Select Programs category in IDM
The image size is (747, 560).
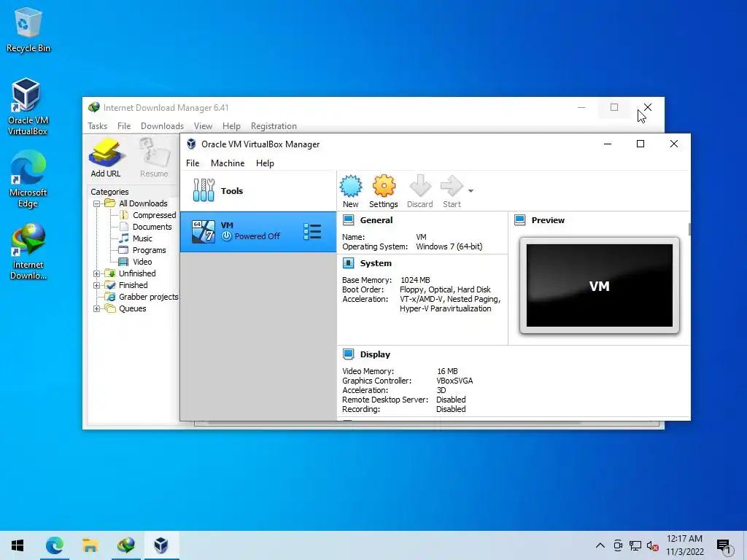click(149, 250)
